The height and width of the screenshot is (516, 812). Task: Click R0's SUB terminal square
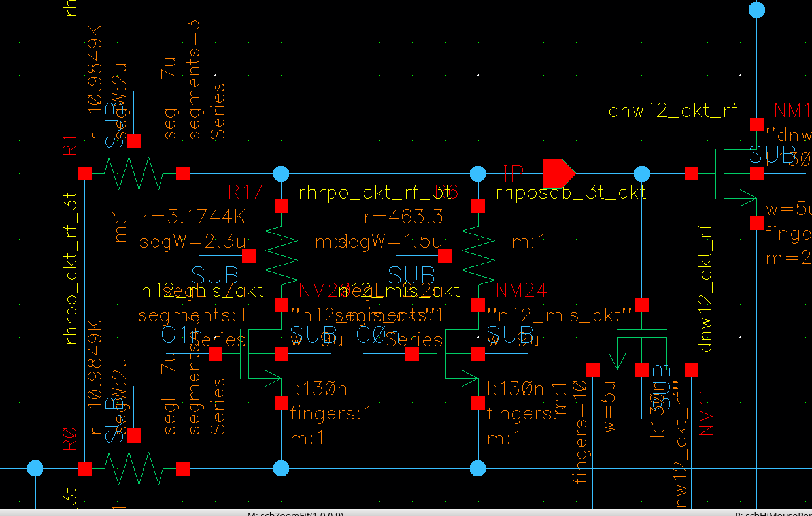click(x=133, y=436)
